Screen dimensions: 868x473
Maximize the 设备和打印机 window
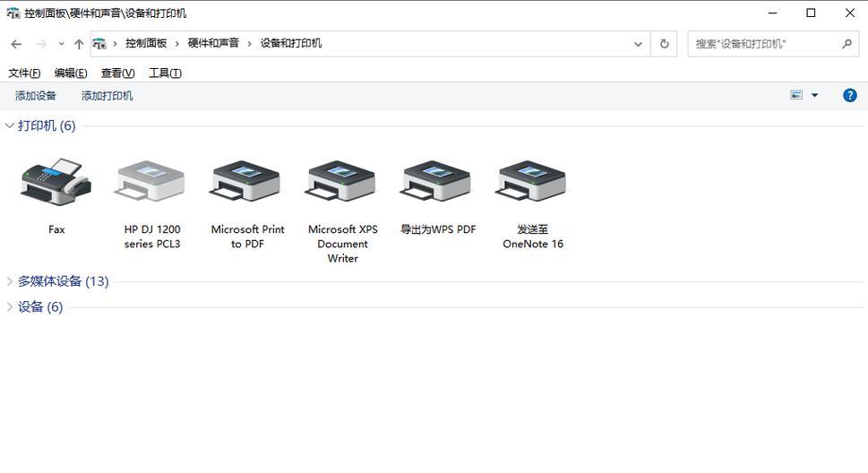[x=811, y=13]
